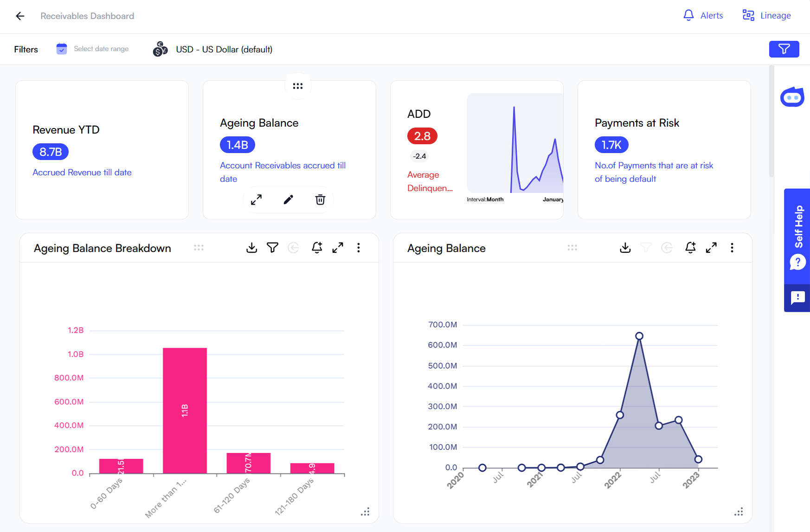
Task: Refresh the Ageing Balance Breakdown chart
Action: point(293,248)
